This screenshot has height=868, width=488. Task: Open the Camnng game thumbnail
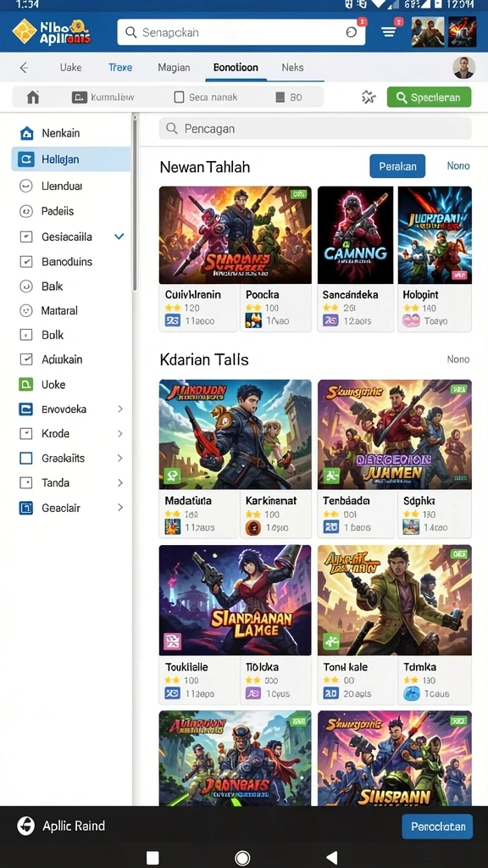(355, 236)
